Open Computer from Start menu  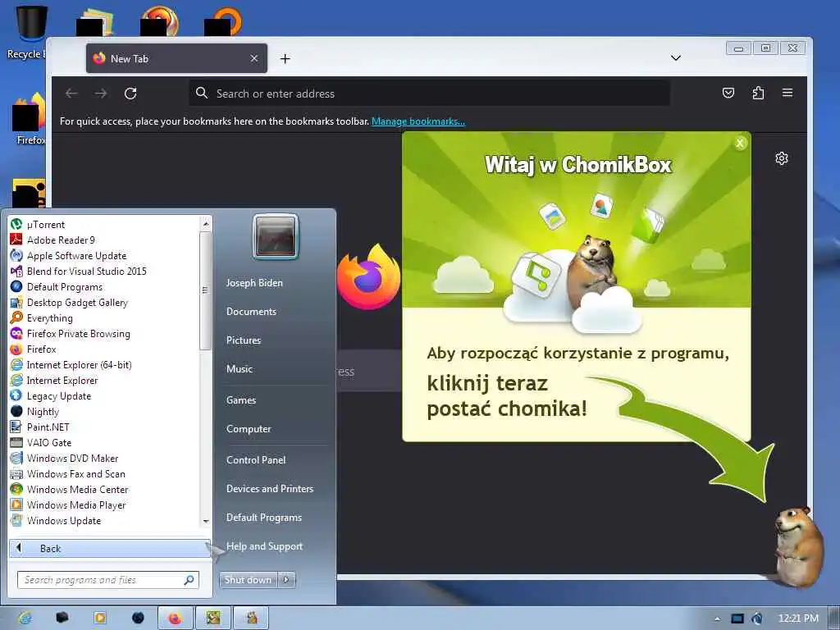pos(249,429)
